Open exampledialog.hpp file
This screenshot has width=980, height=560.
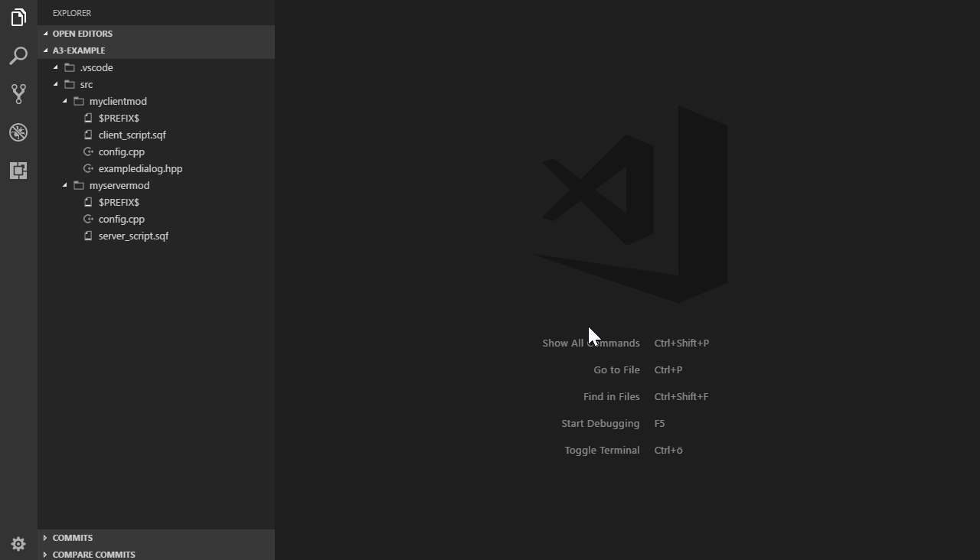coord(140,168)
